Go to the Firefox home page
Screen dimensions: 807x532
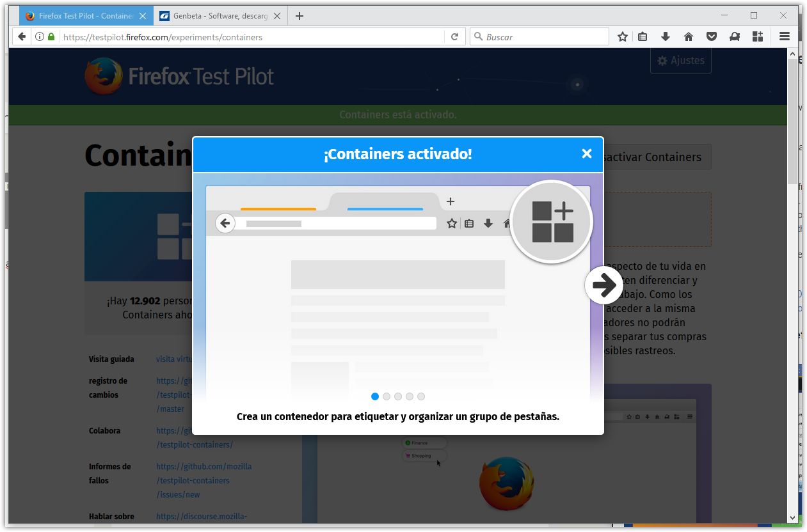[x=689, y=36]
